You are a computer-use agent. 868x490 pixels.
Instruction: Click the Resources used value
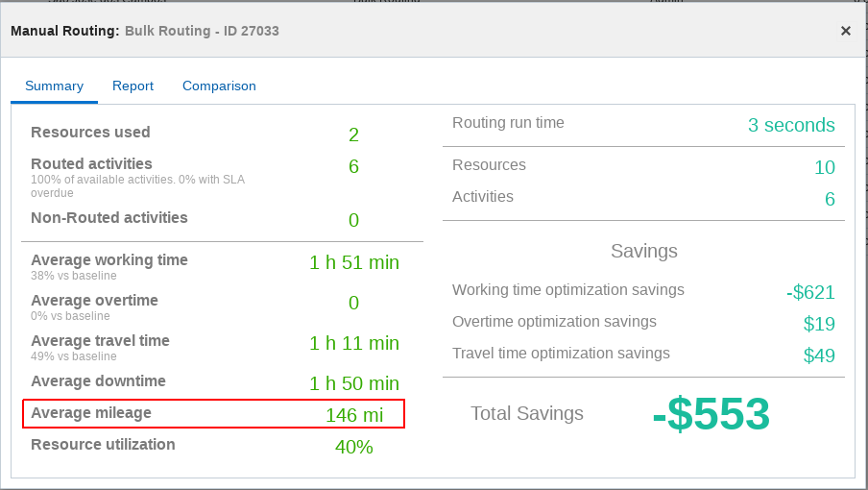(x=353, y=135)
